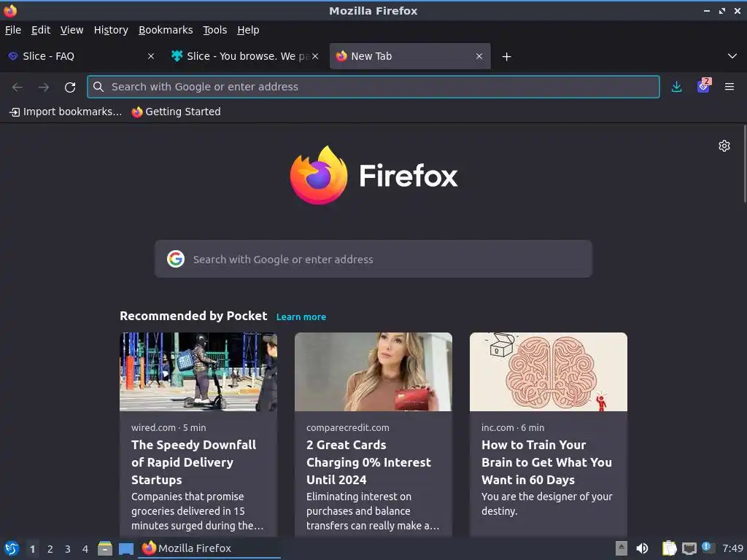Screen dimensions: 747x560
Task: Open the system start menu icon in taskbar
Action: tap(11, 548)
